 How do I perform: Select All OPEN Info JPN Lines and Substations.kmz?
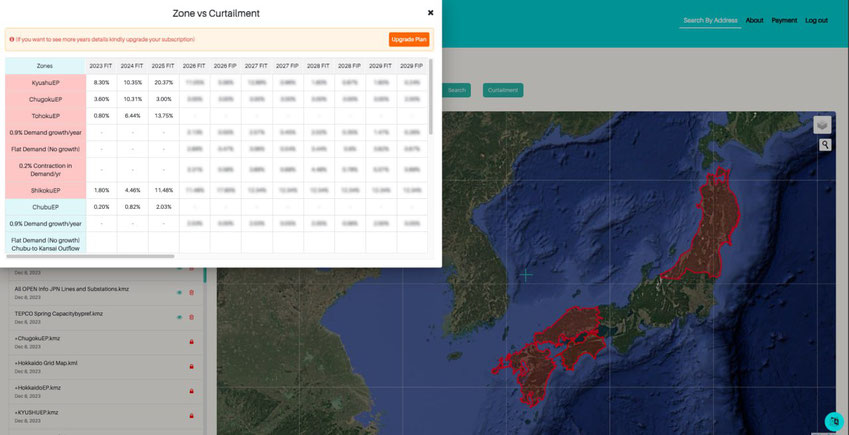pos(72,289)
